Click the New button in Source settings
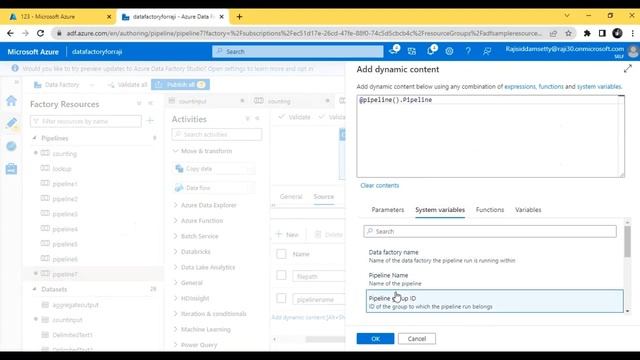The image size is (640, 360). coord(287,235)
